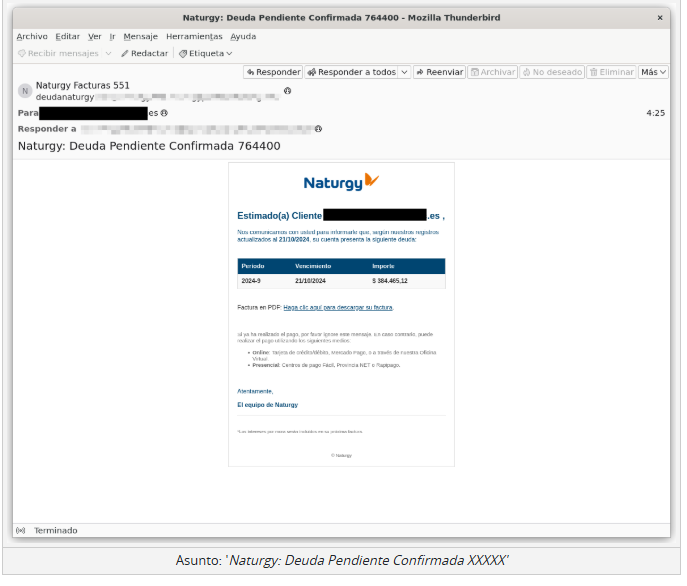This screenshot has height=586, width=687.
Task: Click the Eliminar button
Action: [x=613, y=72]
